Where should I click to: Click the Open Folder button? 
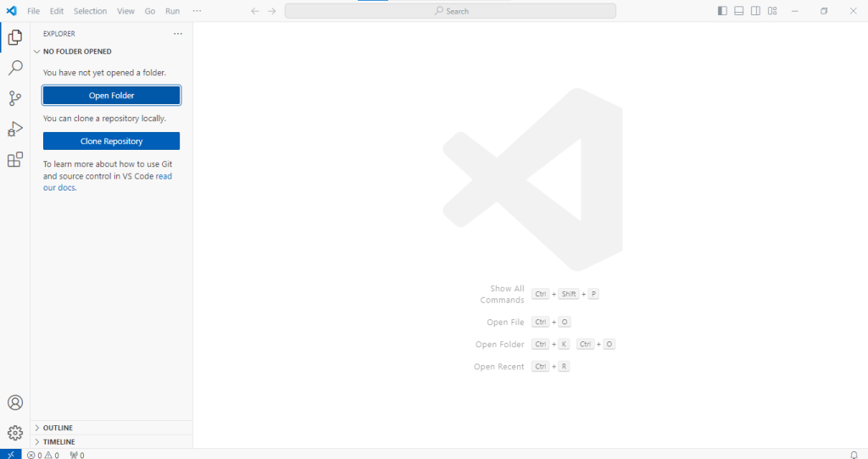pos(111,96)
